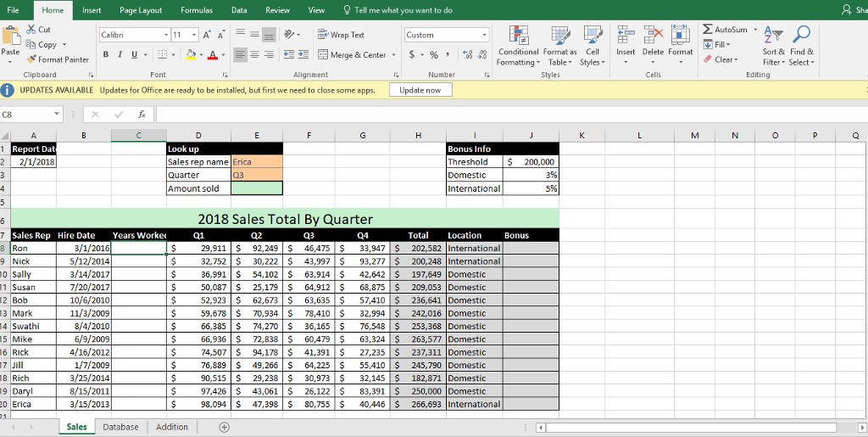Click the Percent Style button

[433, 55]
